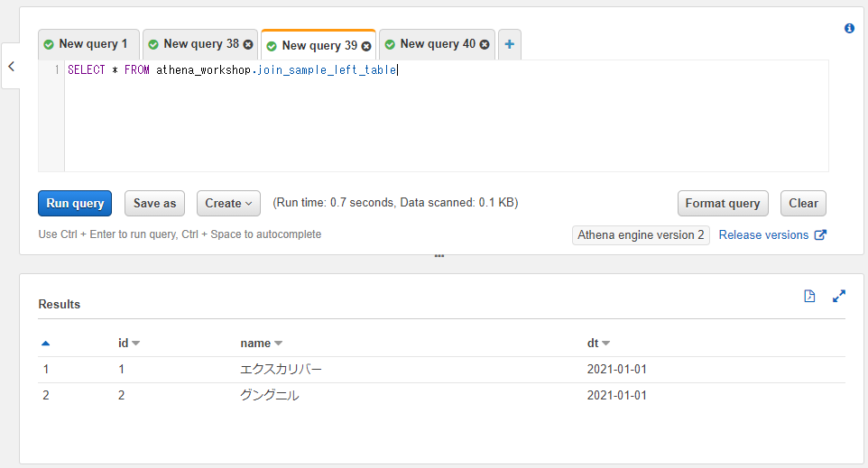Select cell グングニル in name column
Screen dimensions: 868x468
[270, 395]
